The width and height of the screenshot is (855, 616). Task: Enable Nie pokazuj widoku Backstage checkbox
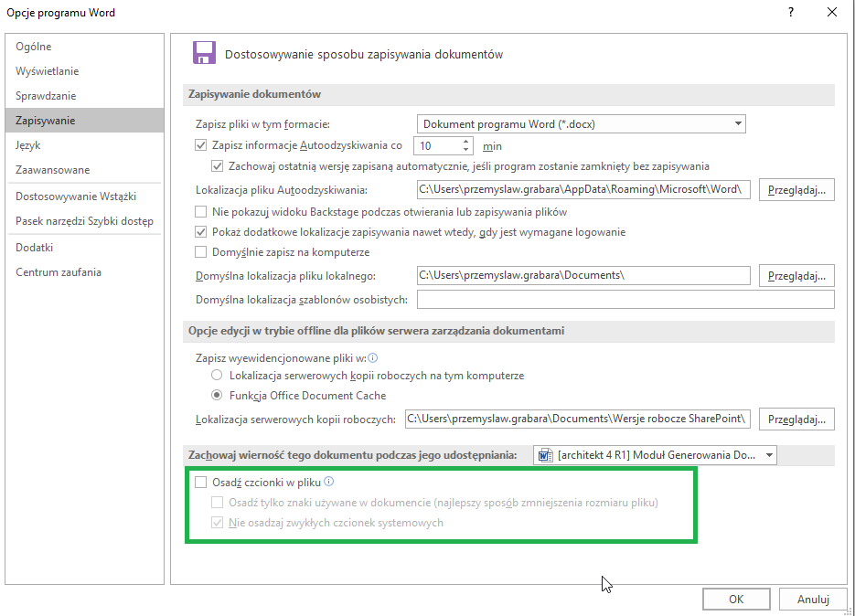click(200, 211)
